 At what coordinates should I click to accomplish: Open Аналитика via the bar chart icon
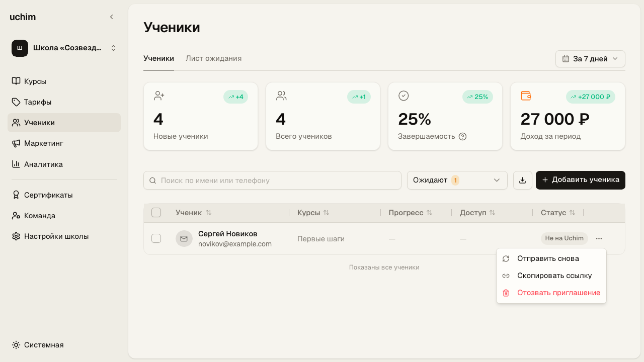[x=16, y=164]
